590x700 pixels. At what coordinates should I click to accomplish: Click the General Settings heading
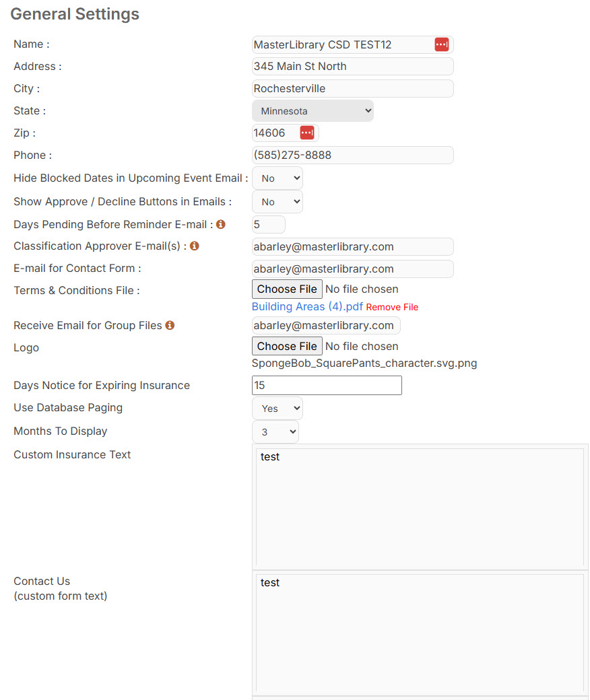[x=75, y=14]
